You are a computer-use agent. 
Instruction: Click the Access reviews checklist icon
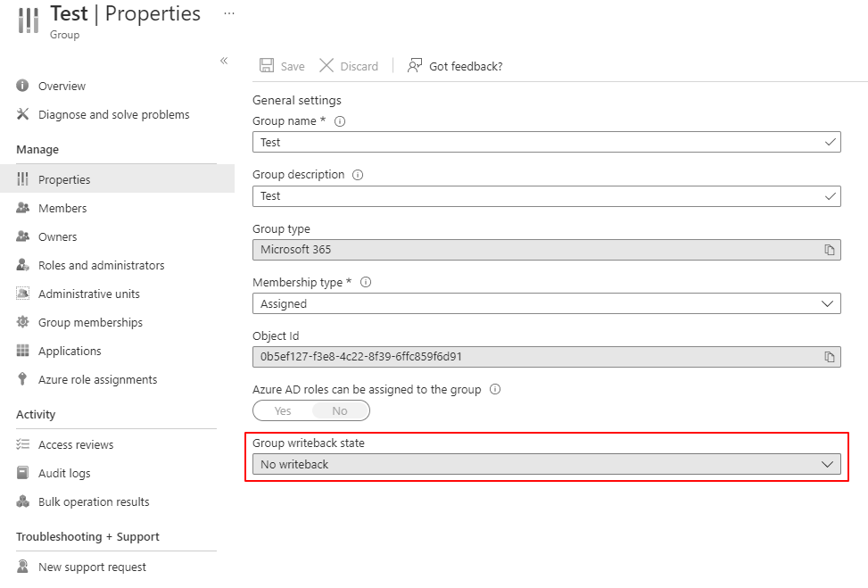pos(22,444)
